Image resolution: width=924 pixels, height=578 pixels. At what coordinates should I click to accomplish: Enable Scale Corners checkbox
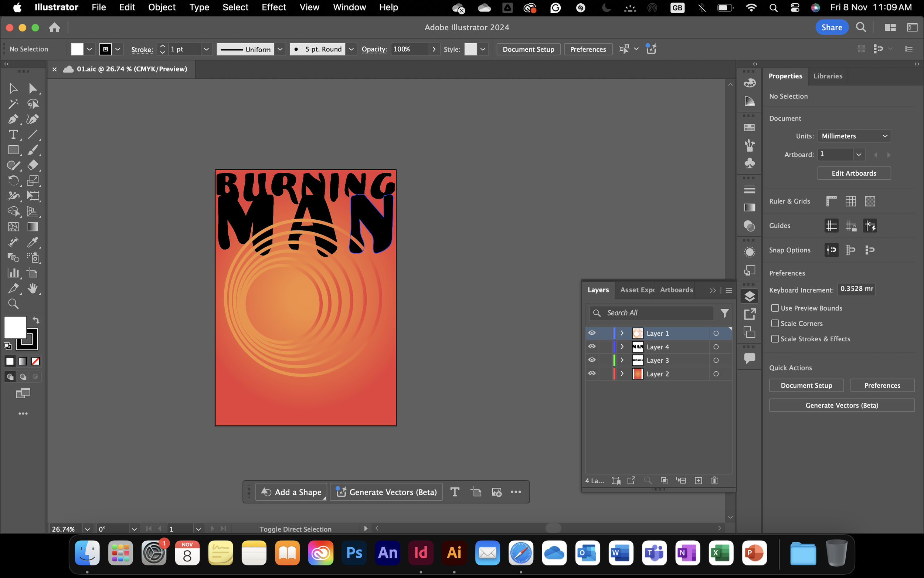pyautogui.click(x=775, y=324)
